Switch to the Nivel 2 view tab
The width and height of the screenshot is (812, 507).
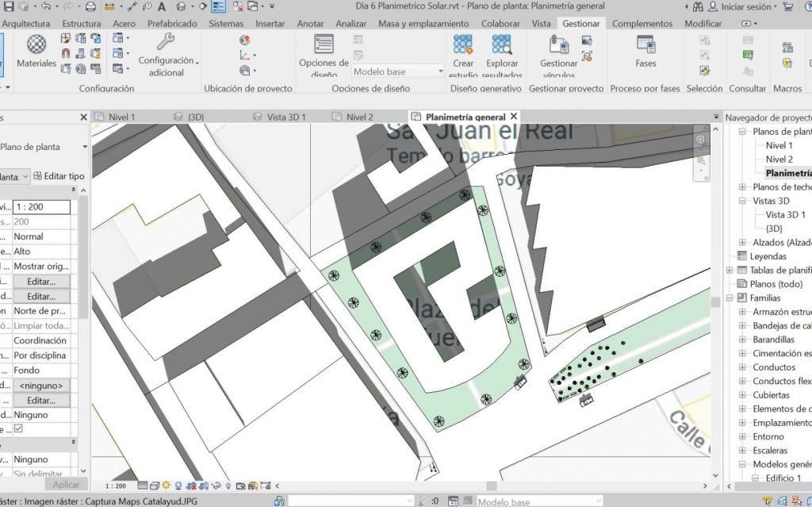click(359, 117)
